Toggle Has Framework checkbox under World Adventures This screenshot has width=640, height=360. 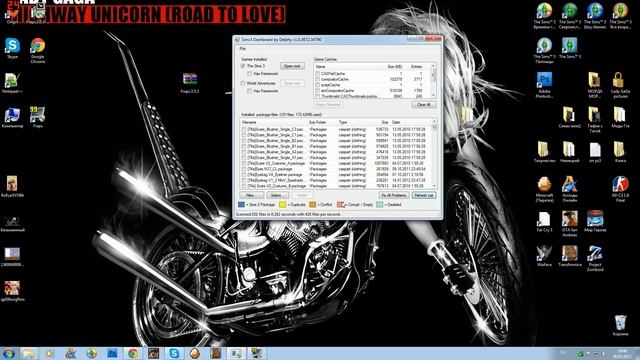249,91
